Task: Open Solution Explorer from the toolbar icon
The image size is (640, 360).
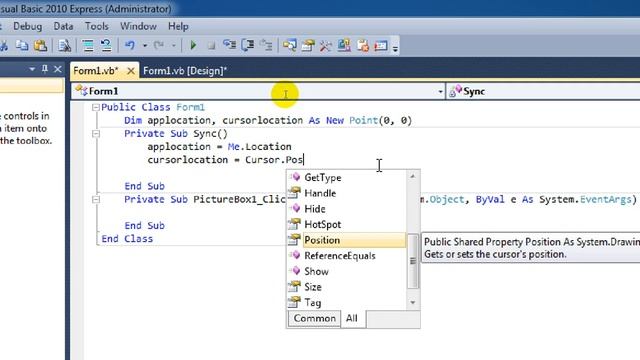Action: point(290,45)
